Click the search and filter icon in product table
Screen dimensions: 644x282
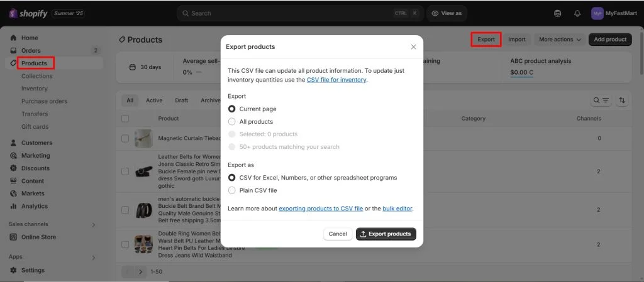pos(601,100)
